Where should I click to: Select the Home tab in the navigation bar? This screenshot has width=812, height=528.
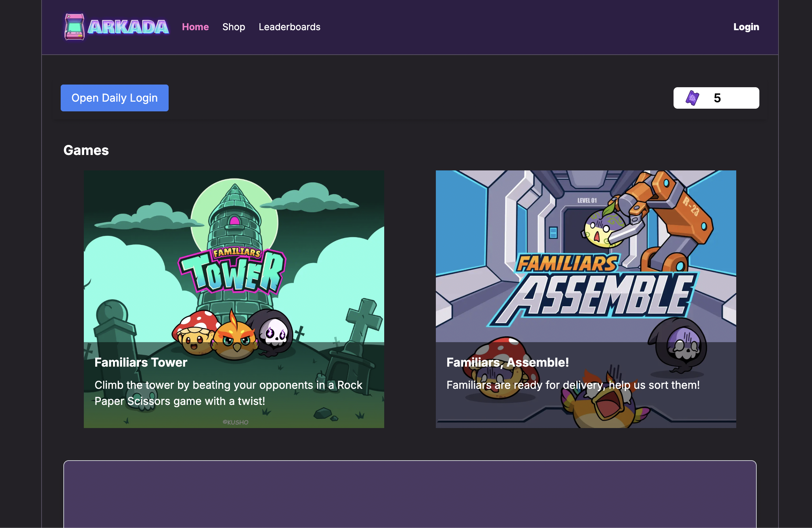click(x=195, y=27)
